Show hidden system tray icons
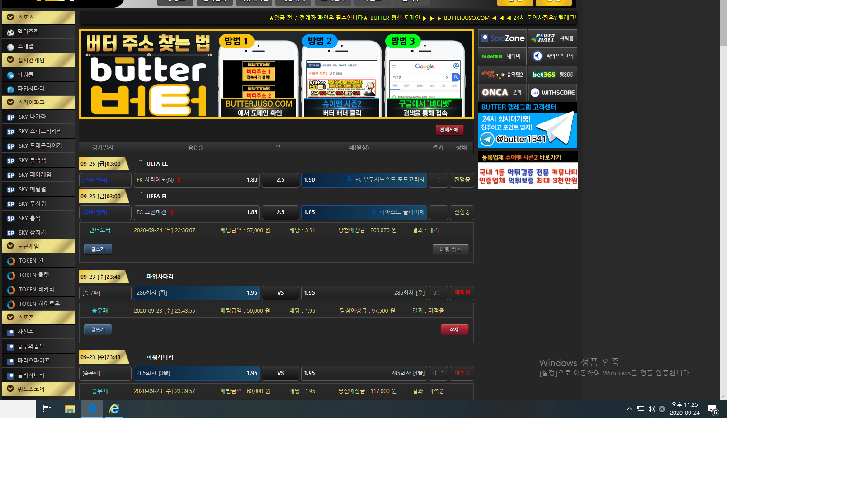The image size is (868, 488). (x=629, y=409)
